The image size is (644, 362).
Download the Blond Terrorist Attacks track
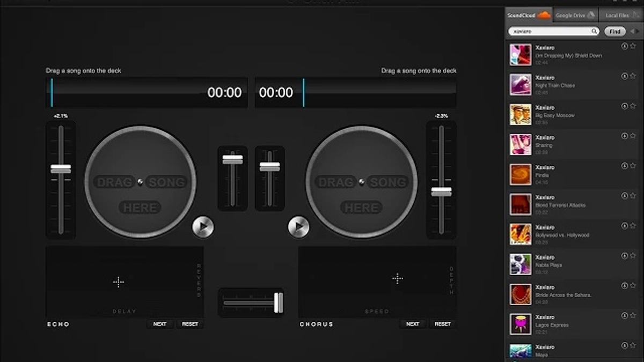[x=625, y=196]
